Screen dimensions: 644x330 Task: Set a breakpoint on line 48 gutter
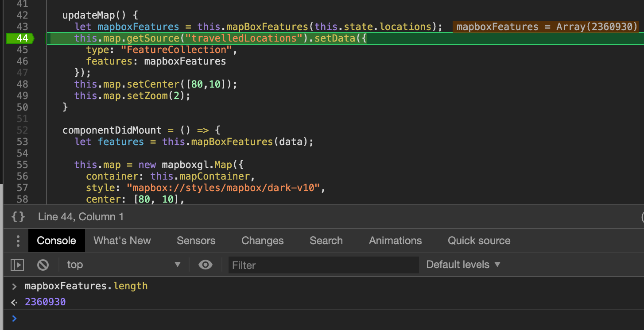click(22, 84)
